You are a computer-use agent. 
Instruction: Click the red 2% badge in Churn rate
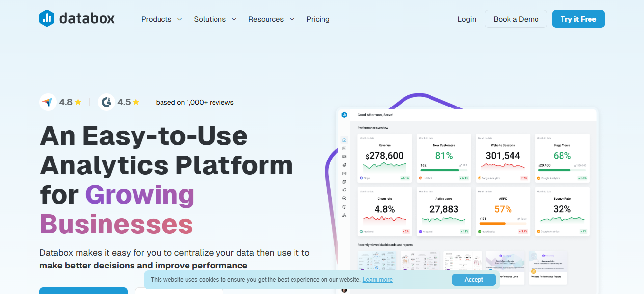pyautogui.click(x=405, y=232)
